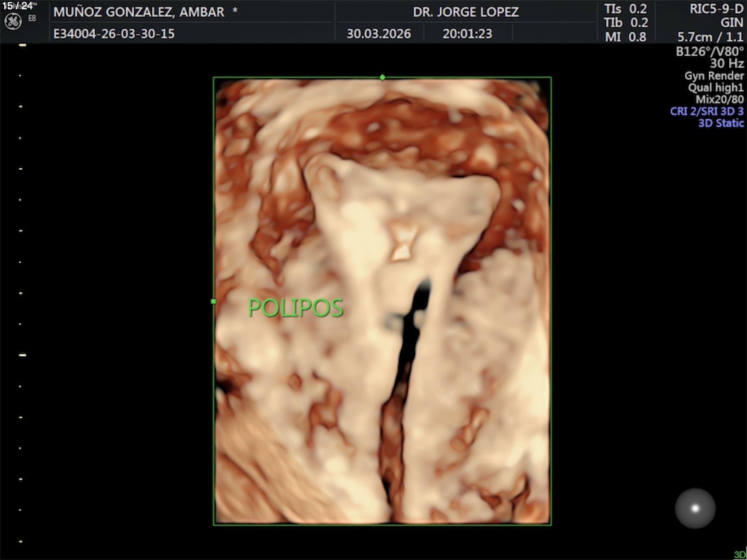Click the green square handle on left edge
The height and width of the screenshot is (560, 747).
213,301
